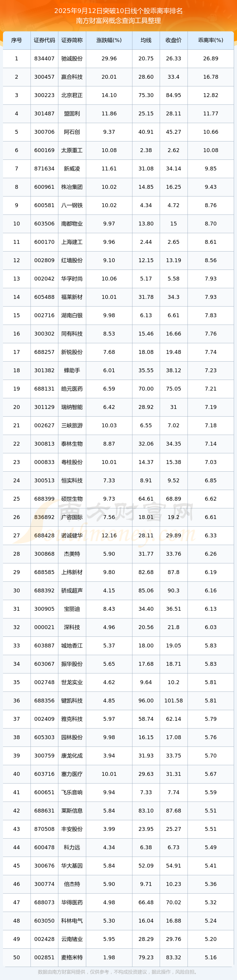Select stock name 杰美特
The height and width of the screenshot is (980, 237).
(72, 554)
